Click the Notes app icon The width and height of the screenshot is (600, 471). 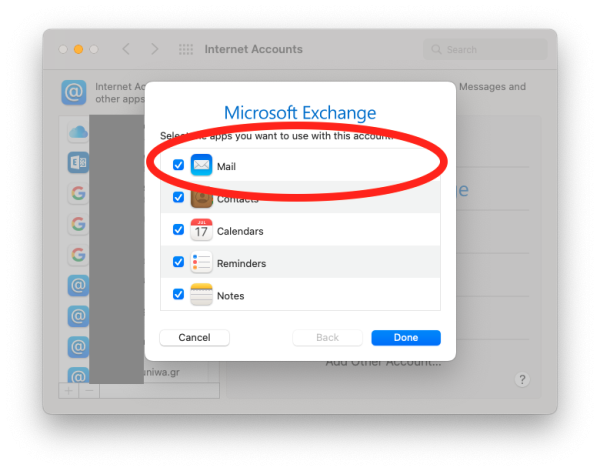click(x=201, y=294)
